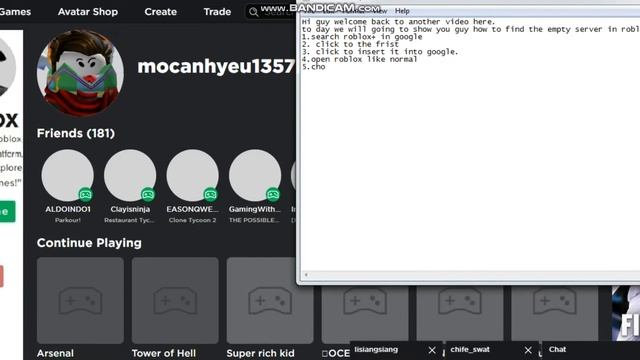Click the Notepad horizontal scrollbar left arrow
Viewport: 640px width, 360px height.
306,275
